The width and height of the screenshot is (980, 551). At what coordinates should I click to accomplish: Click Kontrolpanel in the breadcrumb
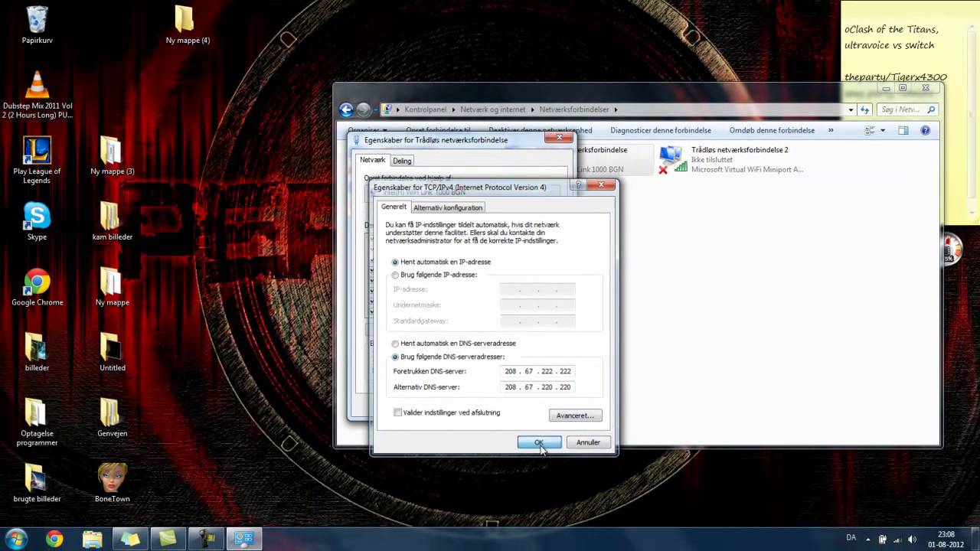tap(427, 109)
